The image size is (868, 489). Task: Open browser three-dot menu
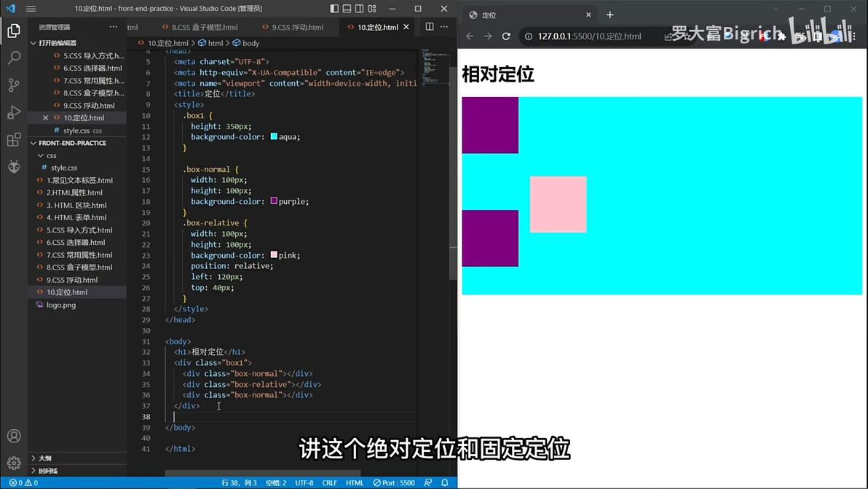click(854, 36)
